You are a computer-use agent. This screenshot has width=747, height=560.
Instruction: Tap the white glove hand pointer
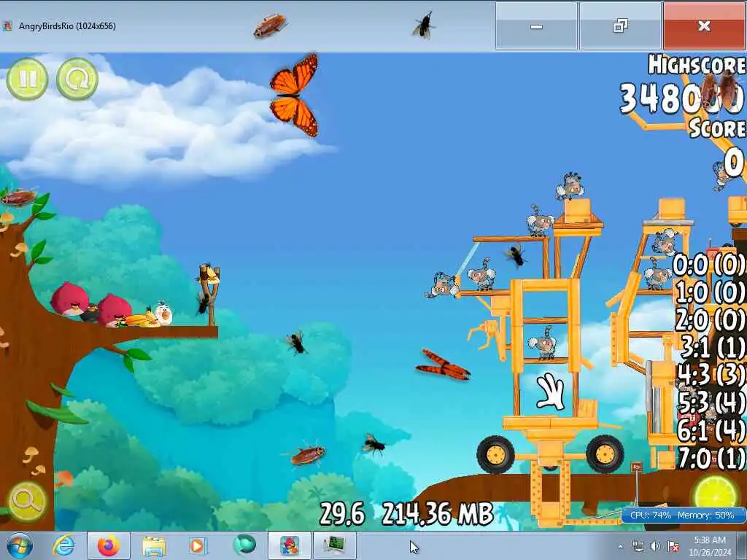point(551,392)
